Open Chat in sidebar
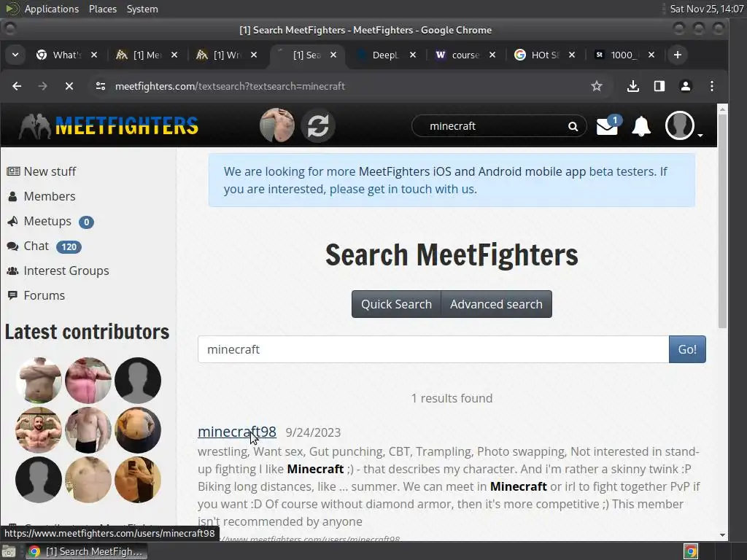 coord(36,246)
